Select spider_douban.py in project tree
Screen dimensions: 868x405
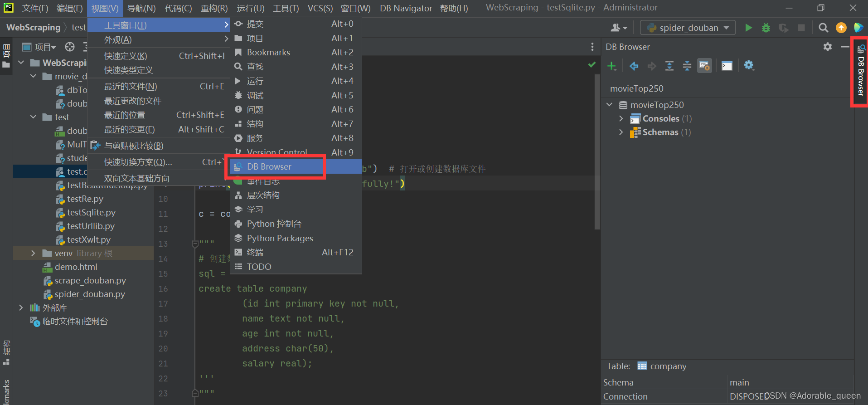click(90, 294)
